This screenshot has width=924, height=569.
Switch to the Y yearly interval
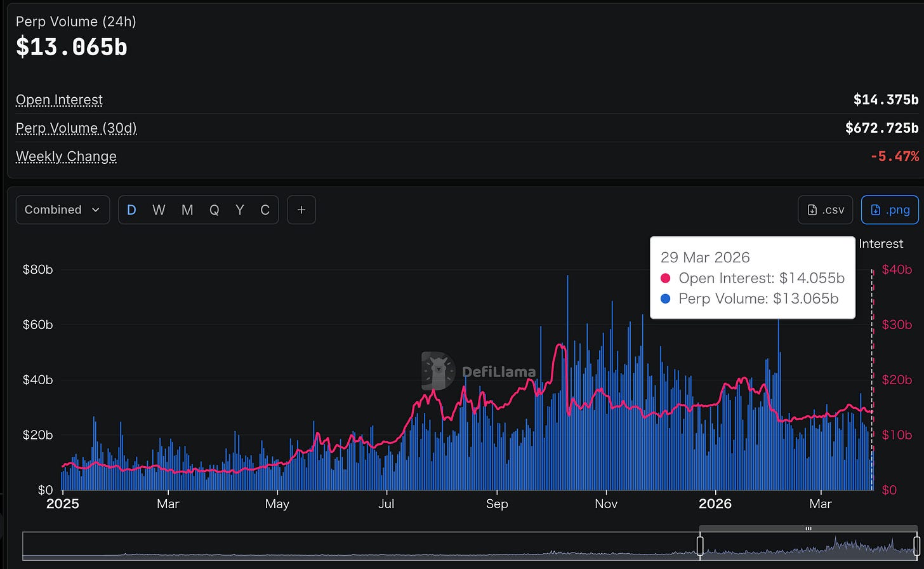pyautogui.click(x=240, y=210)
